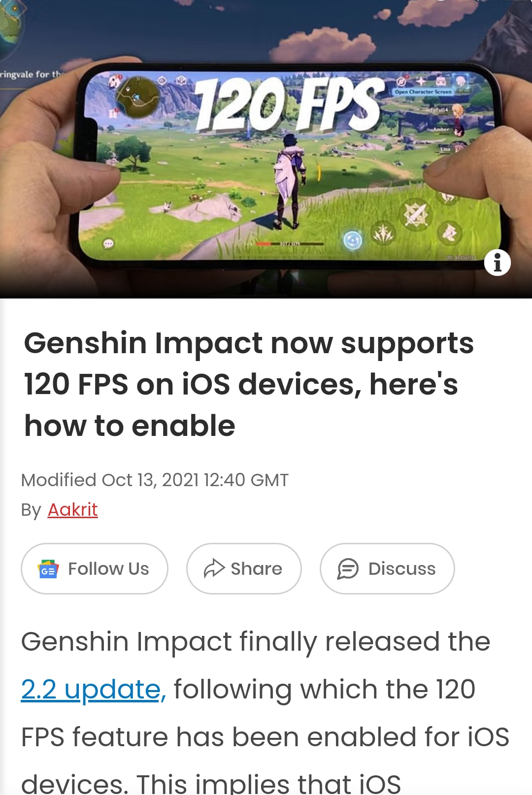Tap the sprint dash icon in the game
Viewport: 532px width, 795px height.
(449, 233)
